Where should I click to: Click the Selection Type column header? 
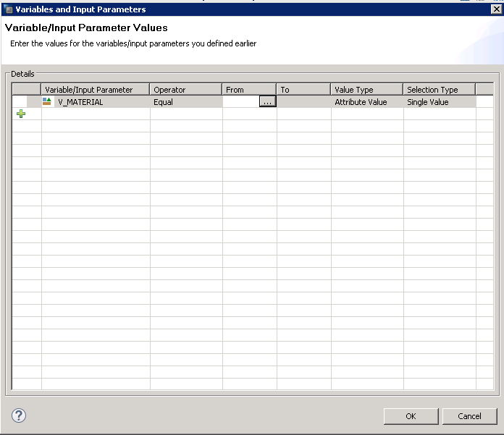(440, 89)
